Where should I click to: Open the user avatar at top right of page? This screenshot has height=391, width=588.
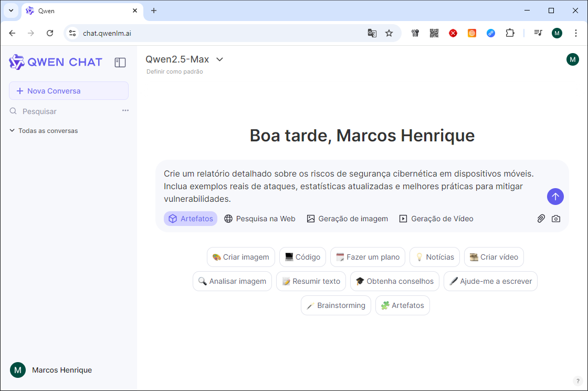[x=573, y=59]
